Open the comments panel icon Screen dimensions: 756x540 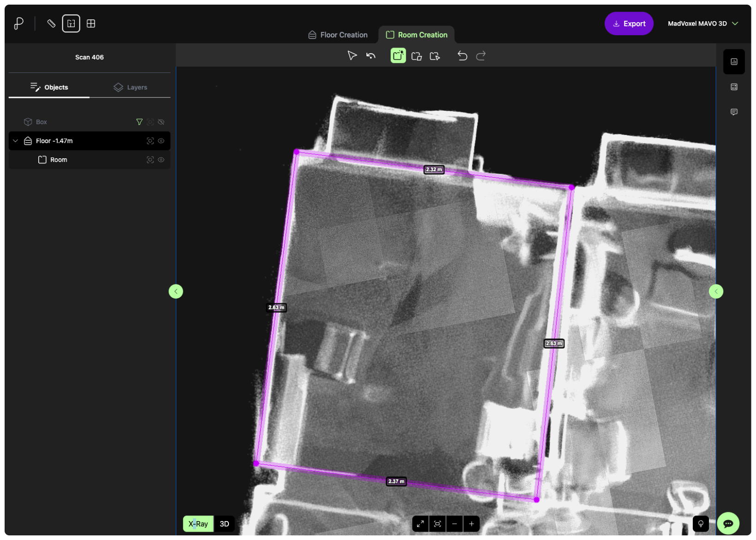[734, 112]
